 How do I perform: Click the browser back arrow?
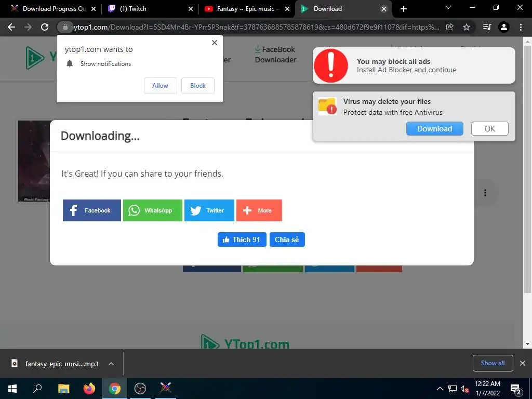point(11,27)
